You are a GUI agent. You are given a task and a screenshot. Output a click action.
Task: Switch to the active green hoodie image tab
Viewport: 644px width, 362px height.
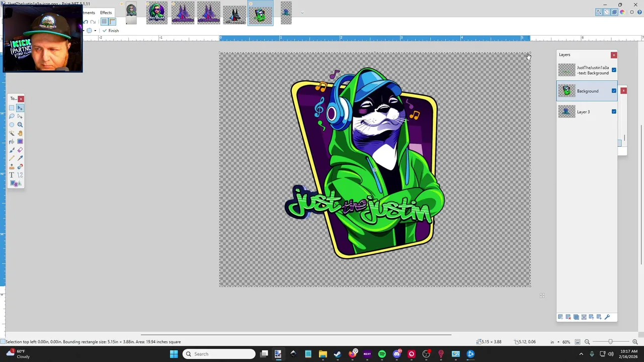(x=260, y=13)
